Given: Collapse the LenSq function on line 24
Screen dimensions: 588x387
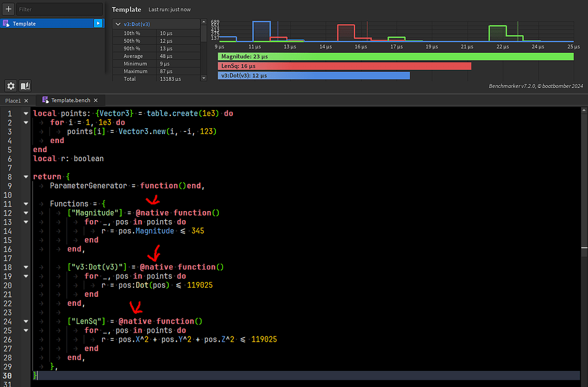Looking at the screenshot, I should (26, 321).
